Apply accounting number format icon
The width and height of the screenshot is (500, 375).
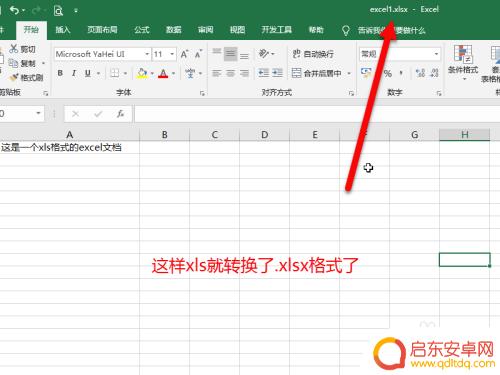tap(366, 73)
